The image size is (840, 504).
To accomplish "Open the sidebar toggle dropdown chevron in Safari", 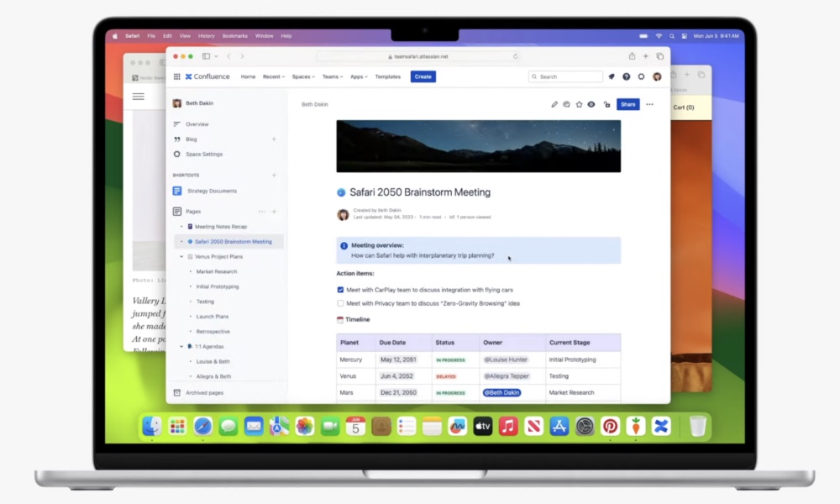I will coord(216,56).
